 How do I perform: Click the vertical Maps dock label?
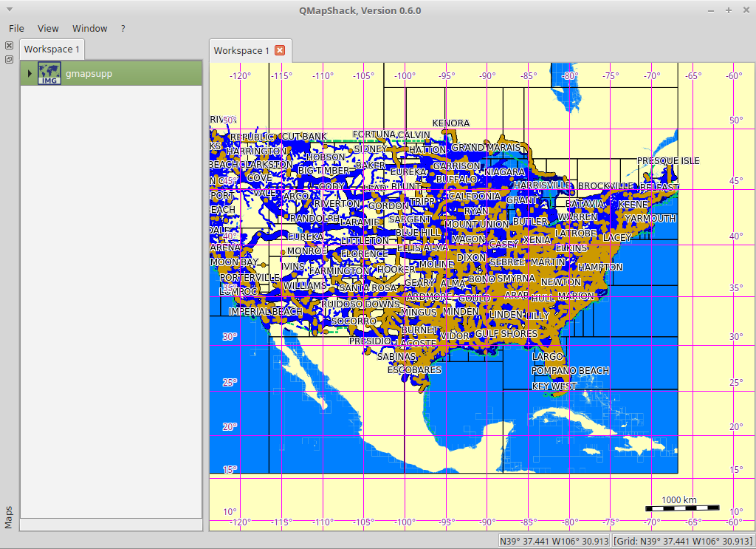point(9,517)
